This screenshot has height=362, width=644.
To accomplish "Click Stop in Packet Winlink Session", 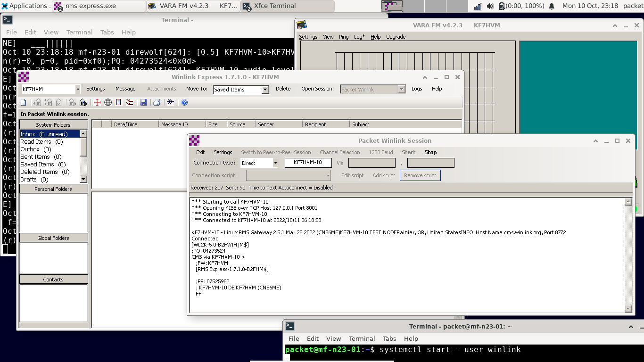I will (430, 152).
